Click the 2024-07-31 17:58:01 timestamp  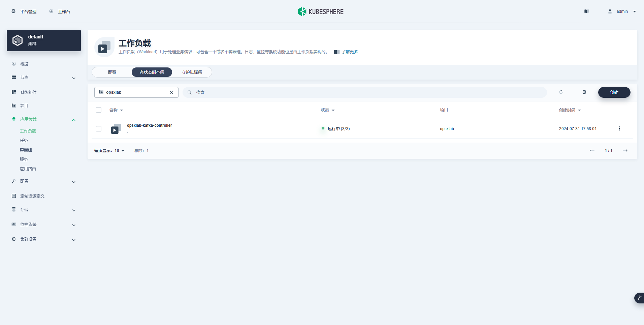tap(578, 129)
